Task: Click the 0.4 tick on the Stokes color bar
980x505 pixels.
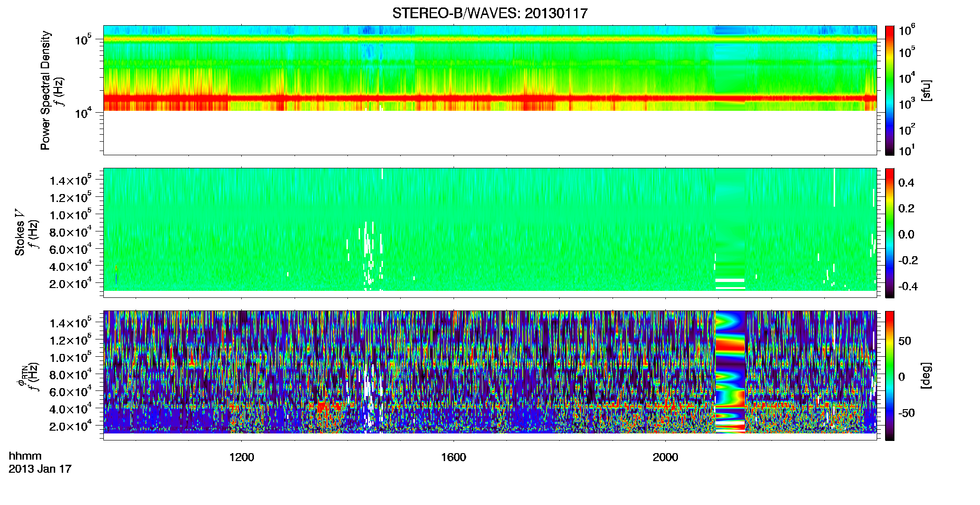Action: pos(906,183)
